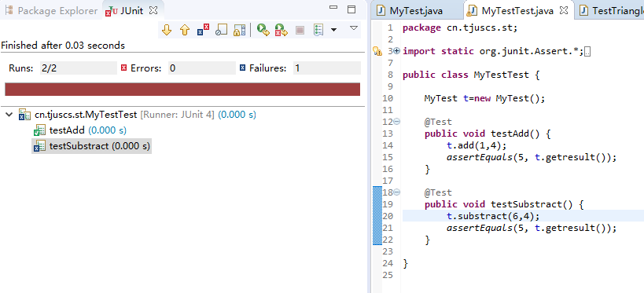Screen dimensions: 644x293
Task: Click MyTest.java tab file icon
Action: pyautogui.click(x=381, y=11)
